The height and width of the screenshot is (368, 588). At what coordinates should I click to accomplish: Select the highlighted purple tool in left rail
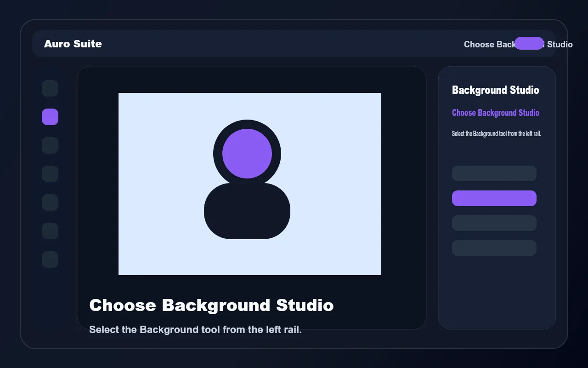(50, 117)
